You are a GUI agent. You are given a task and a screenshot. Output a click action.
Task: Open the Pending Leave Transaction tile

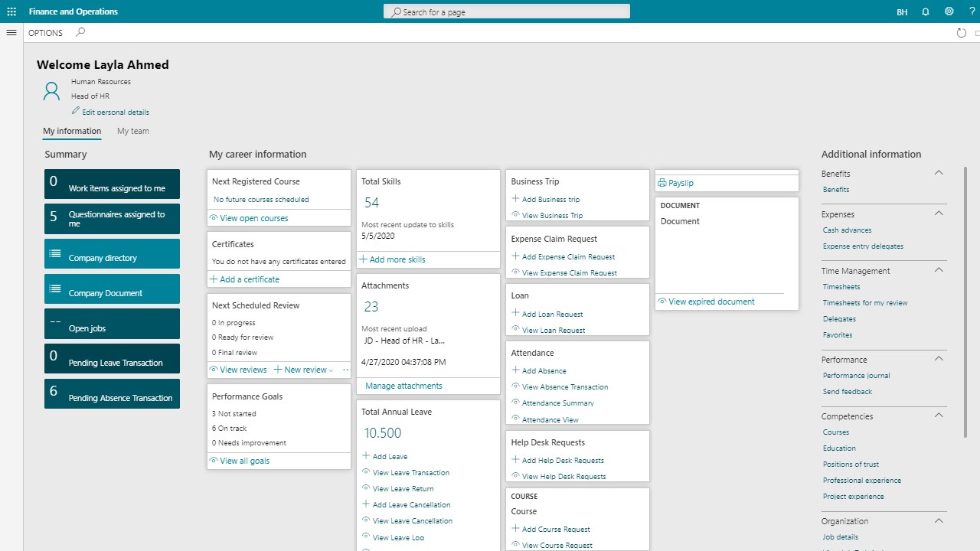[112, 358]
